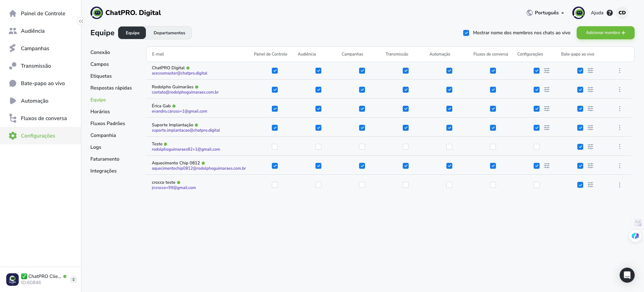Open Respostas rápidas settings section
Viewport: 644px width, 292px height.
(111, 88)
